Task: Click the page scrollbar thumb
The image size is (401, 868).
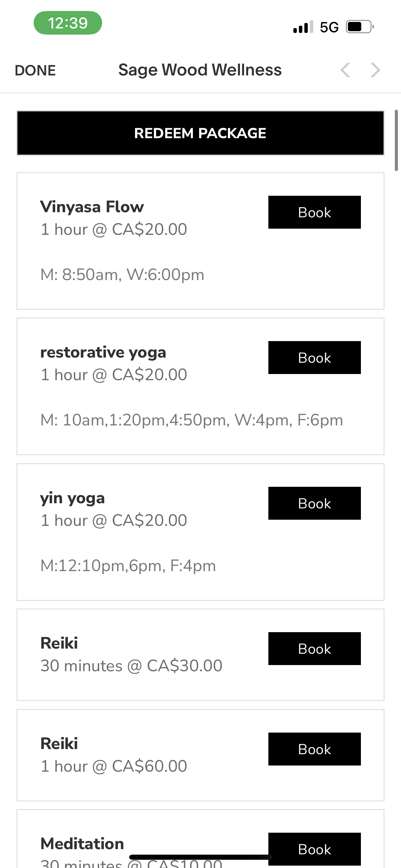Action: [396, 140]
